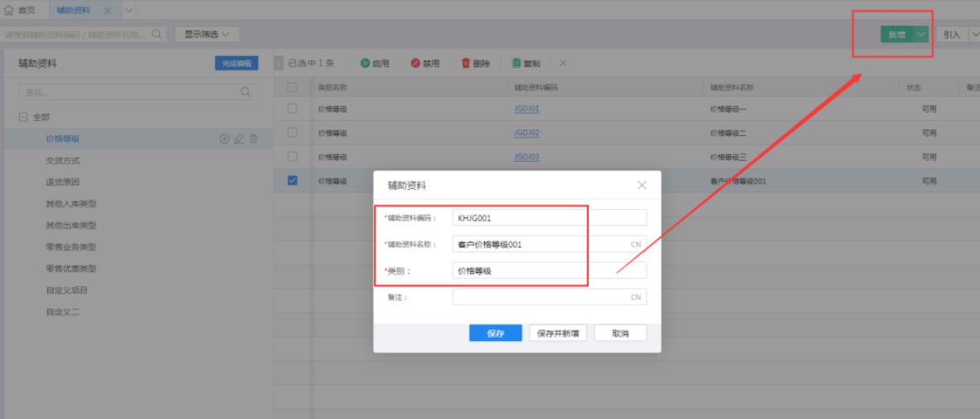The height and width of the screenshot is (419, 980).
Task: Click the 保存并新增 button
Action: [x=557, y=334]
